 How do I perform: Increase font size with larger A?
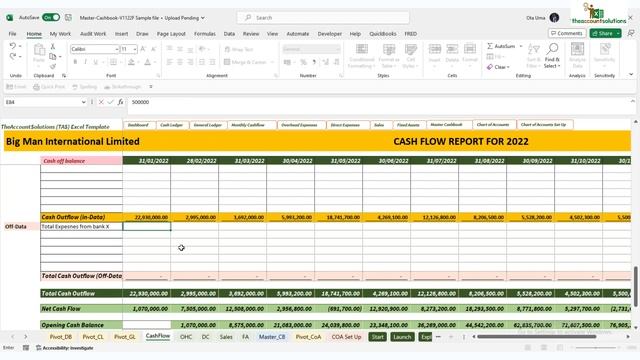(143, 49)
